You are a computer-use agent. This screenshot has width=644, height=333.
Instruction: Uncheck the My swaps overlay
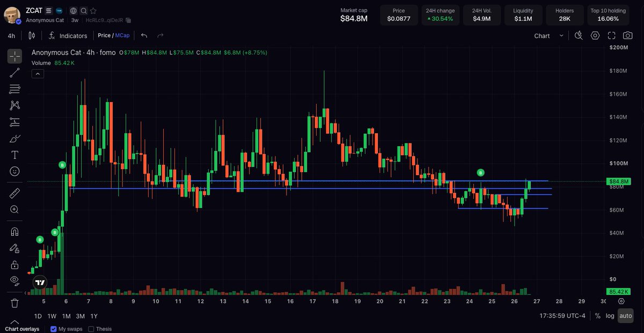click(53, 329)
